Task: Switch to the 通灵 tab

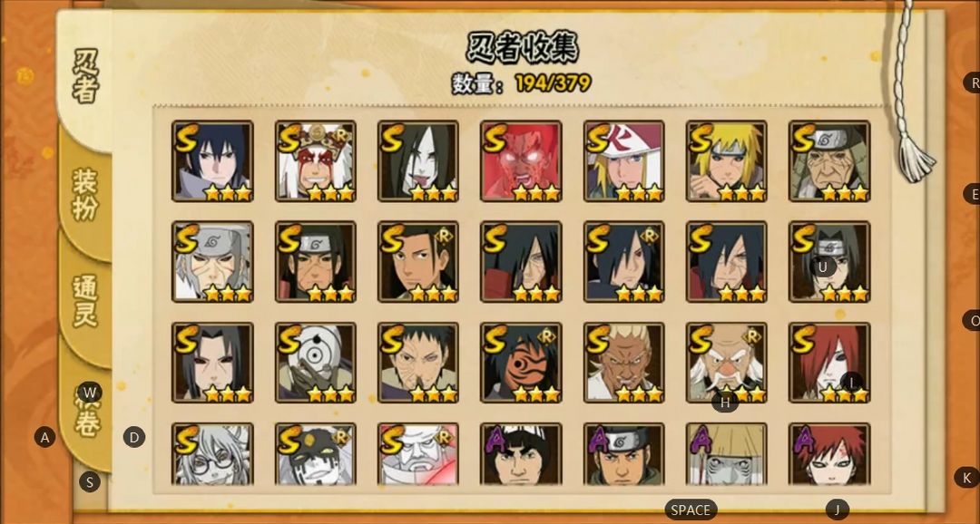Action: [x=85, y=301]
